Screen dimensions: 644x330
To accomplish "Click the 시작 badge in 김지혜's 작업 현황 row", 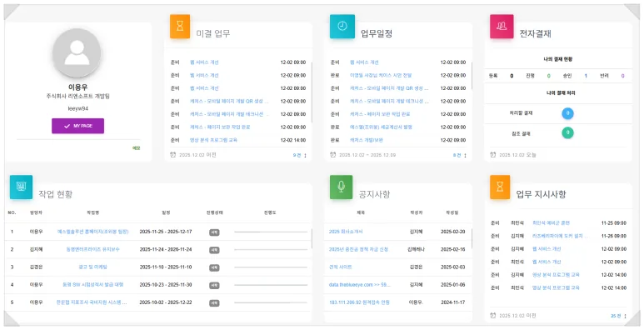I will click(x=214, y=249).
